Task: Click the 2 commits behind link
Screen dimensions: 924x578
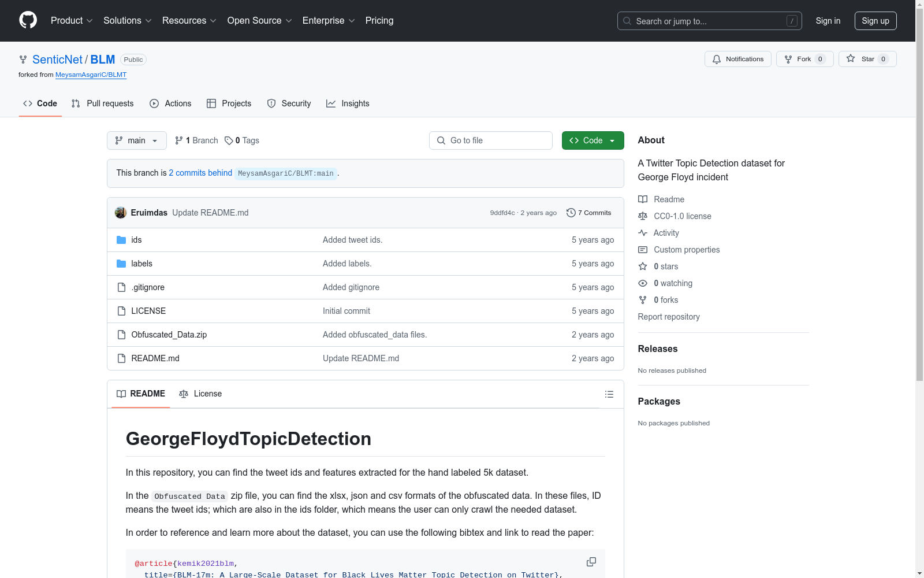Action: [200, 173]
